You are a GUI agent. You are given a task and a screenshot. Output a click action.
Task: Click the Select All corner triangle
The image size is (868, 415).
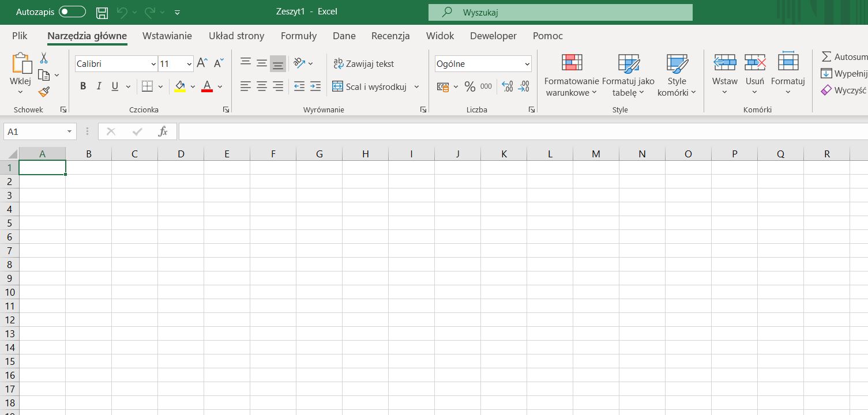pyautogui.click(x=13, y=154)
